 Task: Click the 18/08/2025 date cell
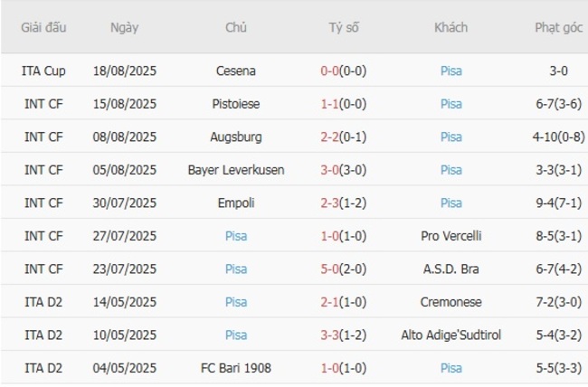tap(125, 71)
